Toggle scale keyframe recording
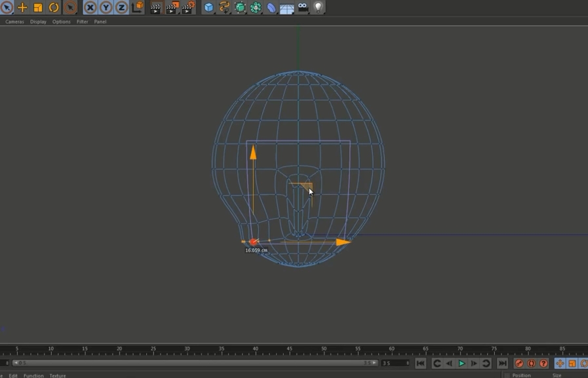The width and height of the screenshot is (588, 378). pos(572,363)
